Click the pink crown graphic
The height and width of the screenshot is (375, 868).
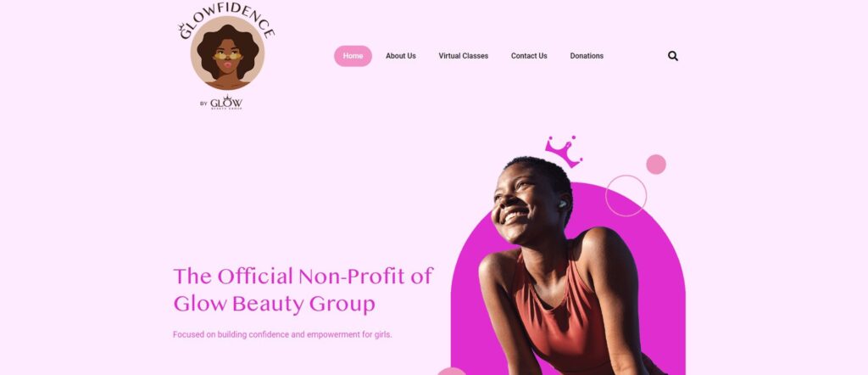564,151
